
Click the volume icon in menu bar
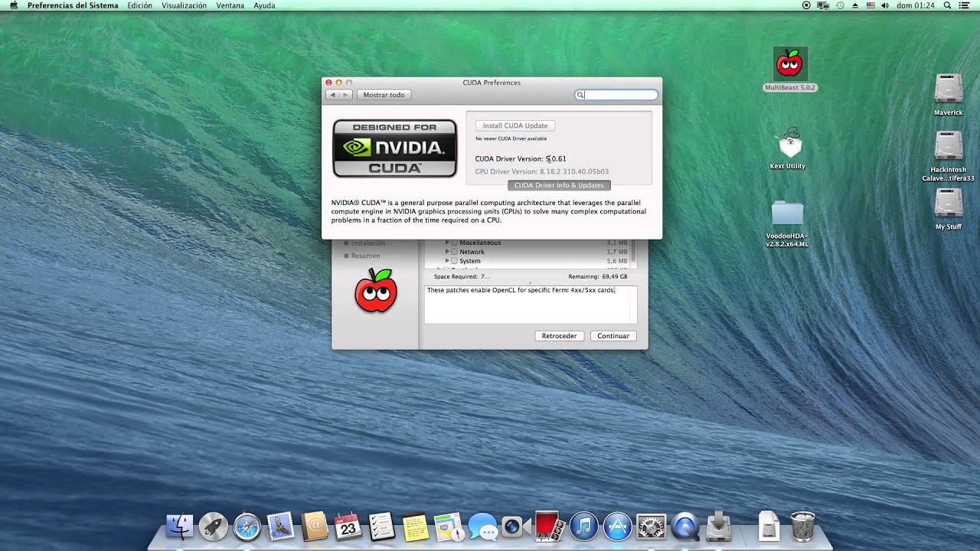coord(885,5)
